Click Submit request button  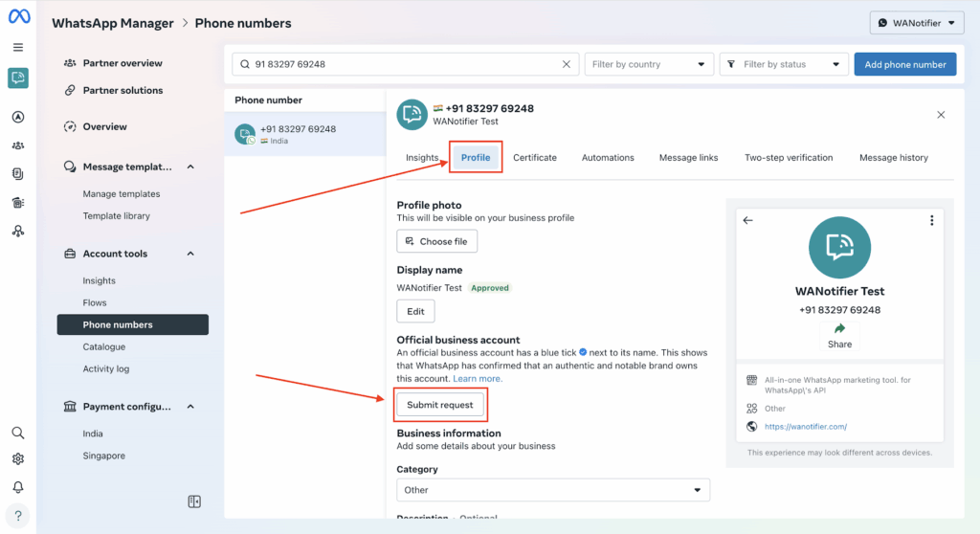click(440, 405)
